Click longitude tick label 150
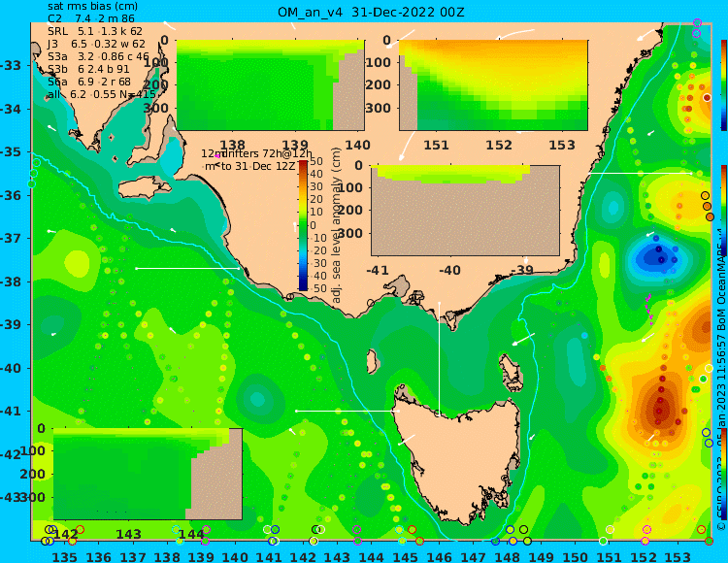Viewport: 728px width, 563px height. point(576,556)
